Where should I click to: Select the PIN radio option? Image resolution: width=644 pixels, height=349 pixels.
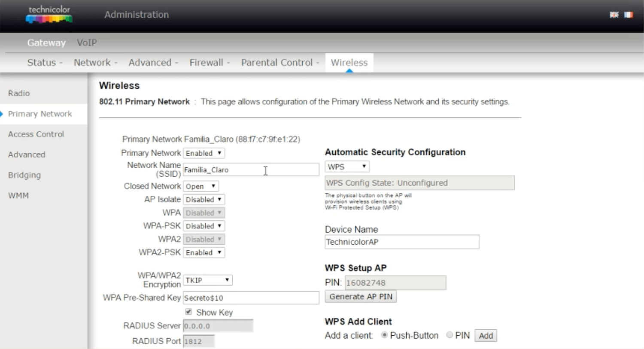pyautogui.click(x=450, y=335)
